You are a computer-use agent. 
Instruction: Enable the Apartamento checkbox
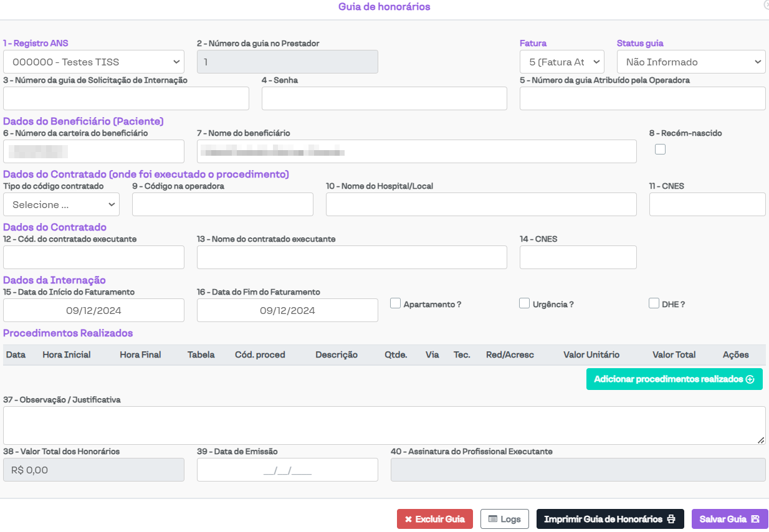[x=395, y=303]
